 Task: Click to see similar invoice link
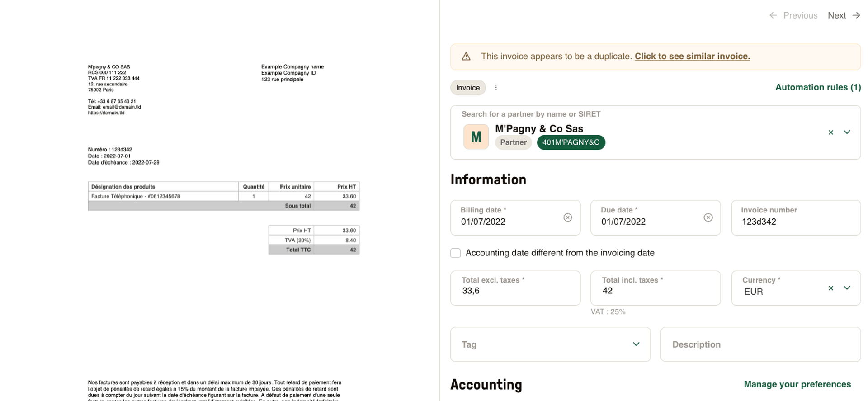(x=692, y=57)
